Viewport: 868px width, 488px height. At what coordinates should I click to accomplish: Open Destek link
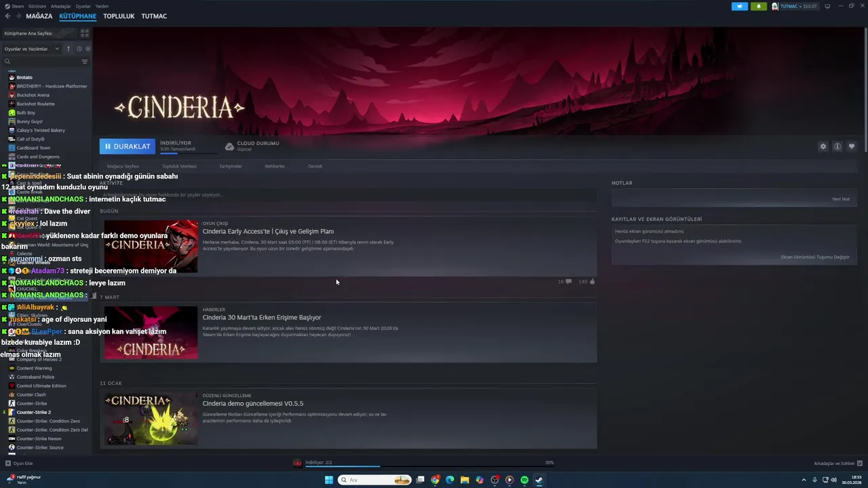(x=315, y=166)
